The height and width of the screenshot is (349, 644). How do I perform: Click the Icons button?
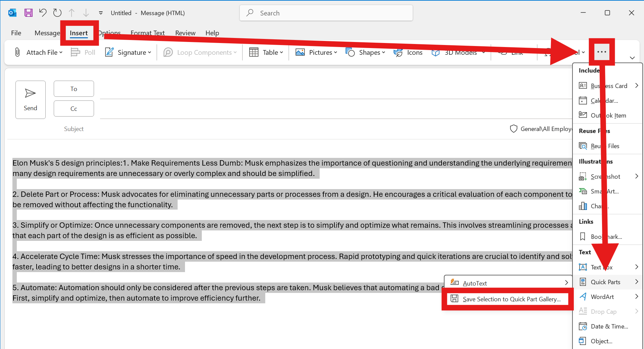click(x=408, y=52)
